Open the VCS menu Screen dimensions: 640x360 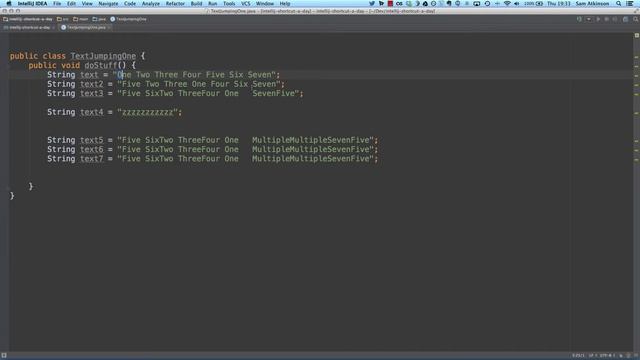[246, 4]
